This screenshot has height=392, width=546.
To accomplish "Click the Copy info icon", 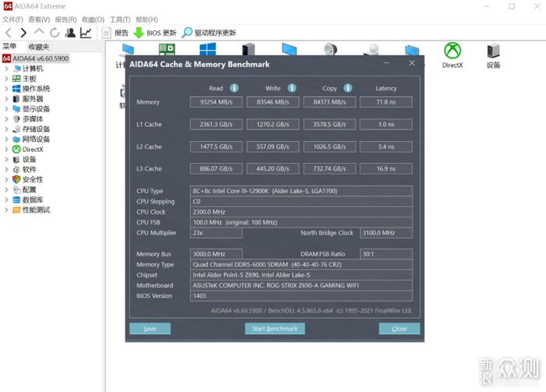I will tap(348, 88).
